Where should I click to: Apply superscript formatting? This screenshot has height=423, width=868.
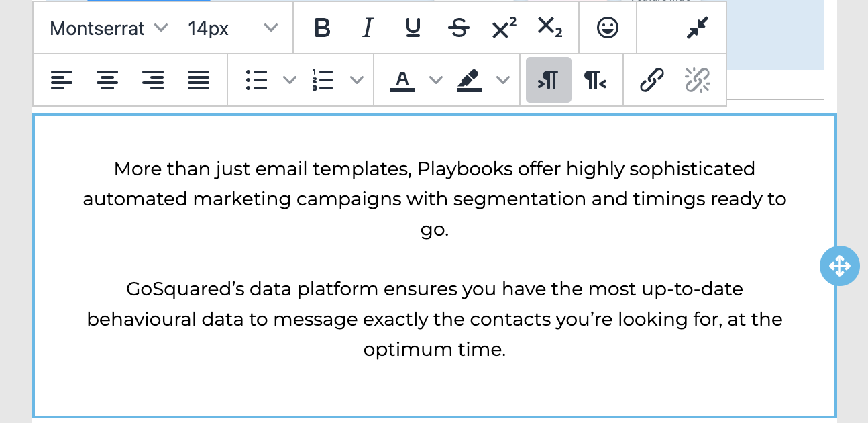pyautogui.click(x=504, y=28)
